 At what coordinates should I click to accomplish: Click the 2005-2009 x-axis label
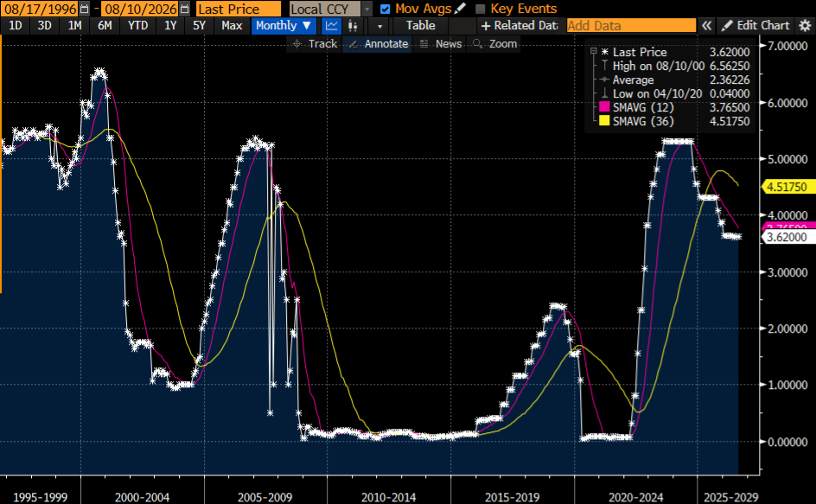click(265, 497)
